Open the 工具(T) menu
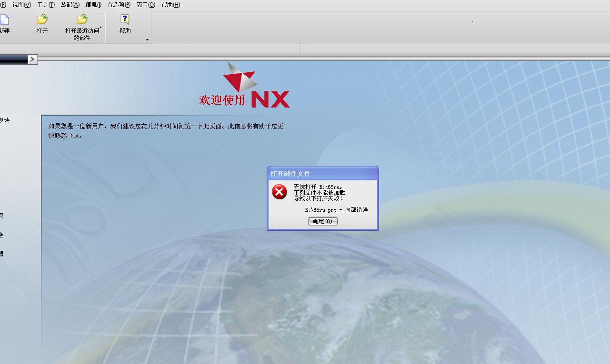 [x=46, y=5]
